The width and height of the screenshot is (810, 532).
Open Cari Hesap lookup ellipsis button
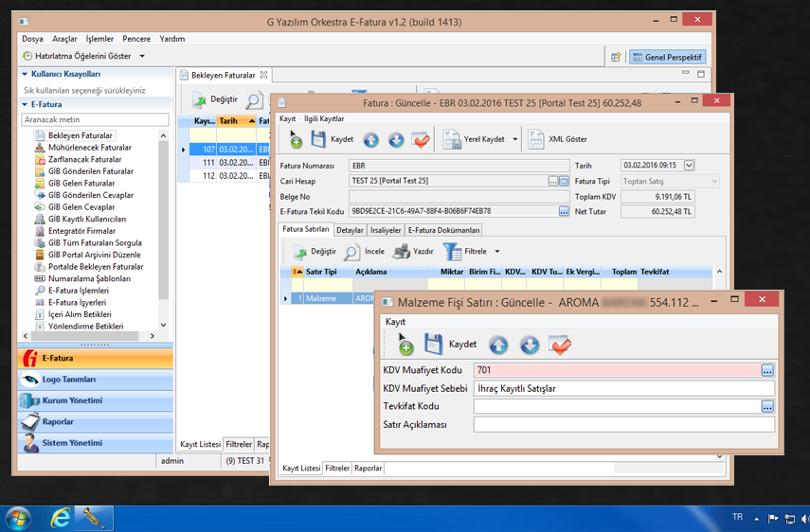553,181
